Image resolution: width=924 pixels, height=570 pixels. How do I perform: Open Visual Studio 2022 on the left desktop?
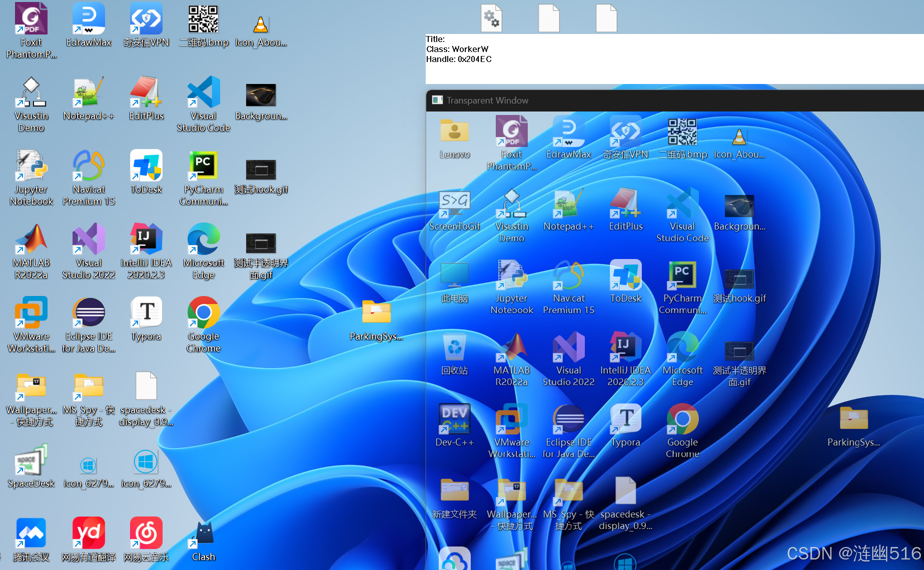click(89, 251)
